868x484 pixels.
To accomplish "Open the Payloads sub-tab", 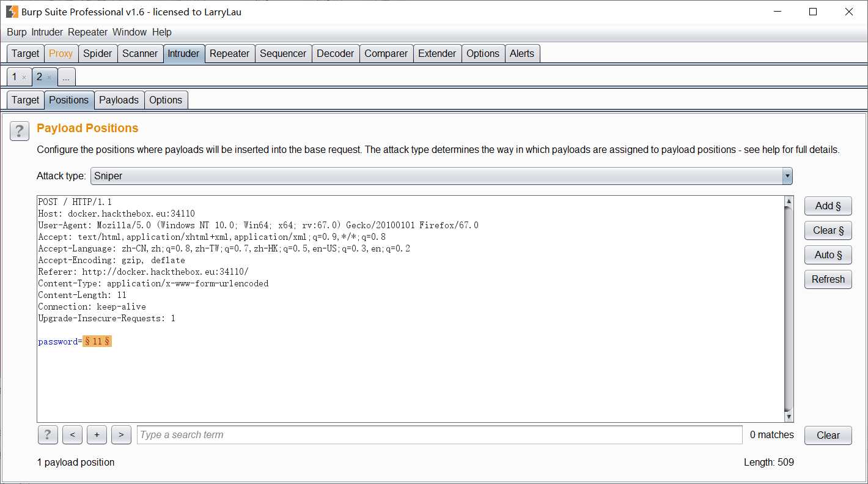I will pos(119,100).
